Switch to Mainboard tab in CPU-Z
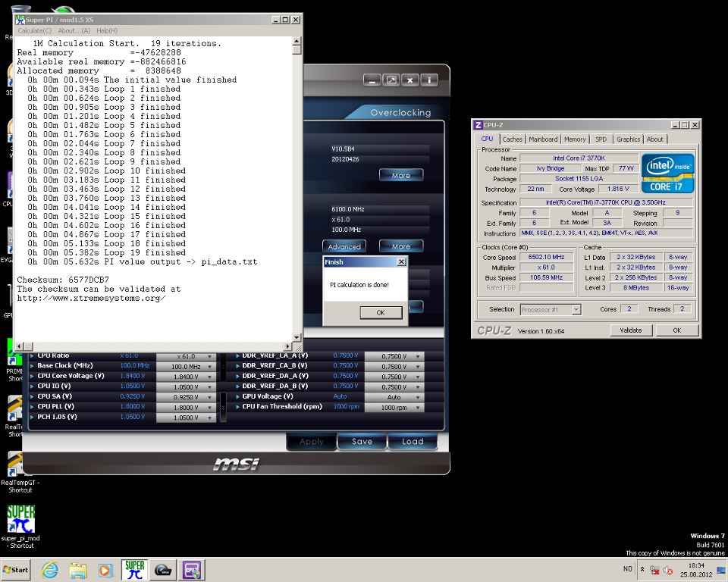 point(543,139)
